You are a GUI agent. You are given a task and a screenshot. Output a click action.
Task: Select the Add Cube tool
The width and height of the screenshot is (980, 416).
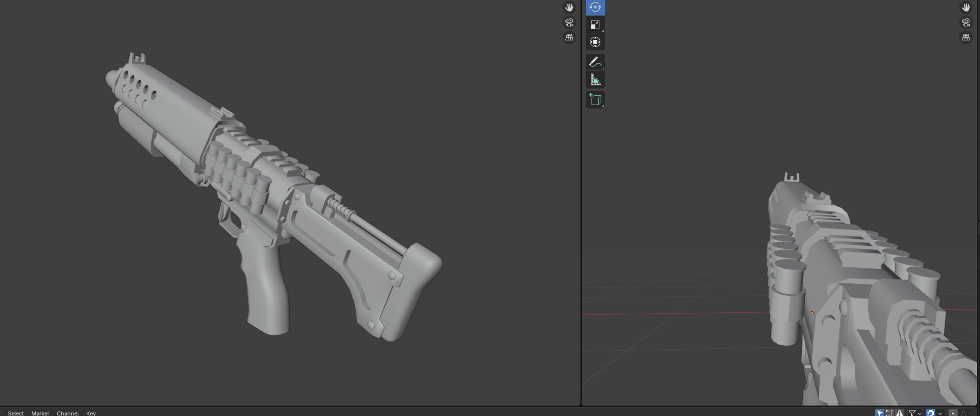tap(595, 100)
